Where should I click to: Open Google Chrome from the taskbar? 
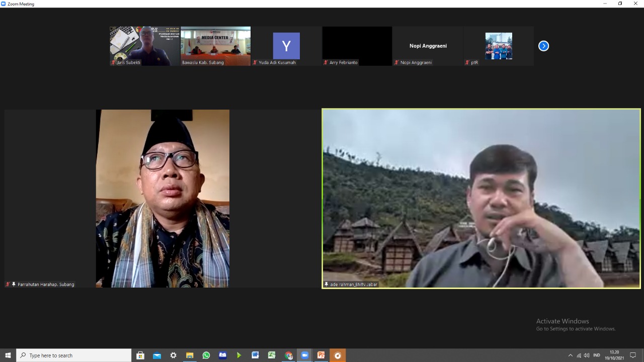pyautogui.click(x=288, y=355)
